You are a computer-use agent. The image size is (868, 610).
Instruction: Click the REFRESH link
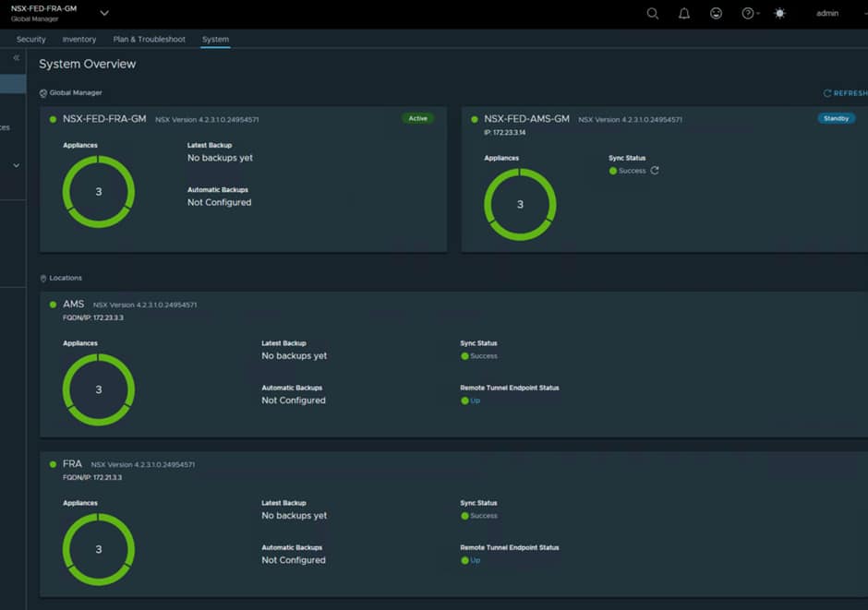pyautogui.click(x=850, y=92)
